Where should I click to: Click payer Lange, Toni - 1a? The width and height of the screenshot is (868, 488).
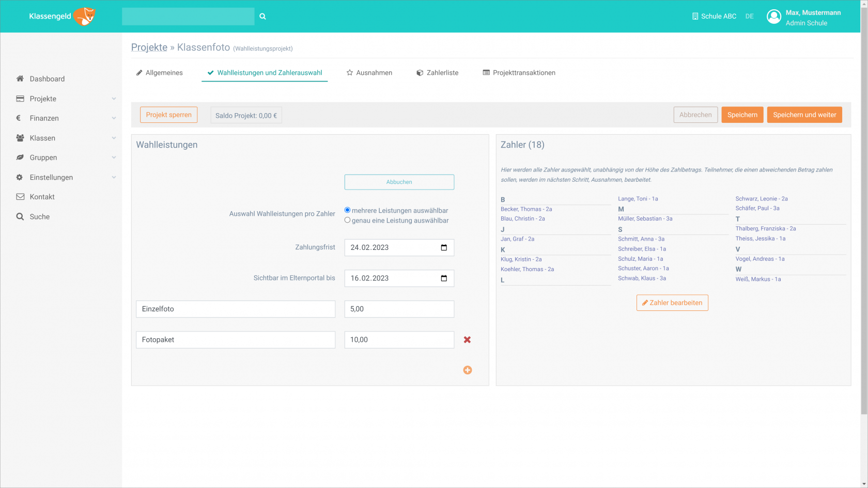(638, 199)
